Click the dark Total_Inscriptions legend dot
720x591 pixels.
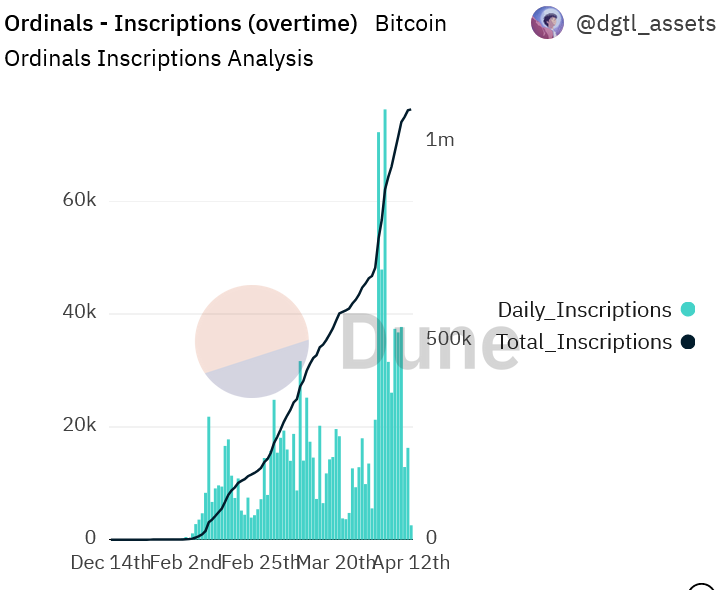coord(687,342)
